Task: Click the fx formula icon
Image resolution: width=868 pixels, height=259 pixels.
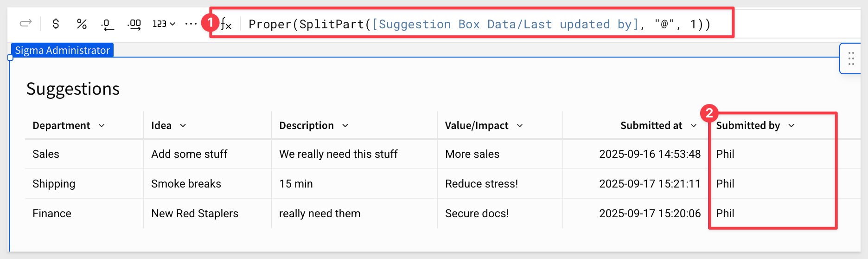Action: tap(226, 24)
